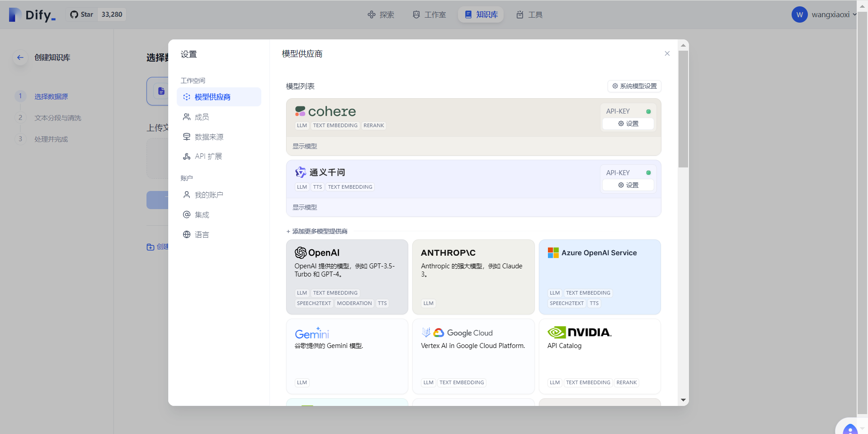Click the 33,280 star count
The image size is (868, 434).
click(112, 14)
